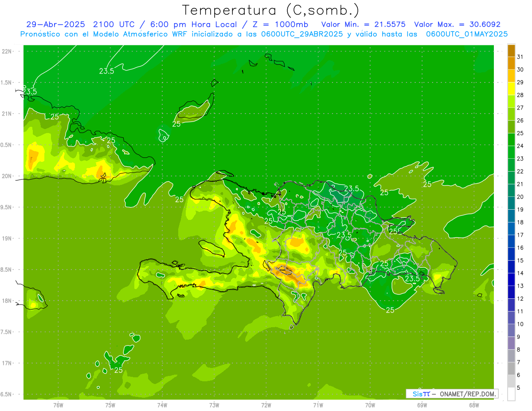Click the '76W' longitude axis label

[x=59, y=405]
